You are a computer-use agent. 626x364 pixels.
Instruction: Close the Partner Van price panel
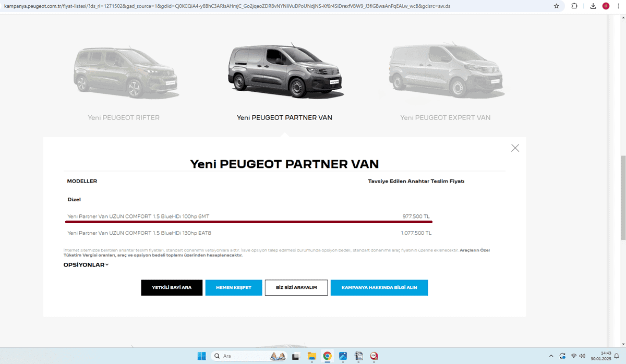pyautogui.click(x=515, y=148)
